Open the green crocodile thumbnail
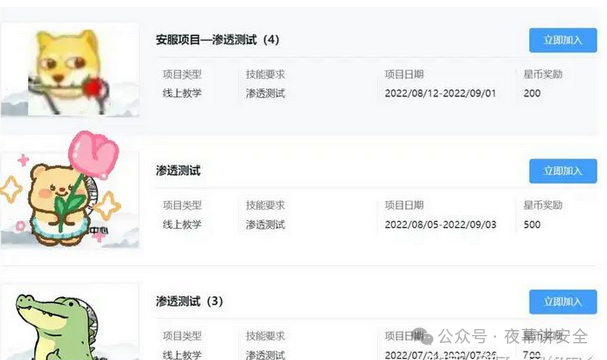This screenshot has width=607, height=360. pos(70,322)
